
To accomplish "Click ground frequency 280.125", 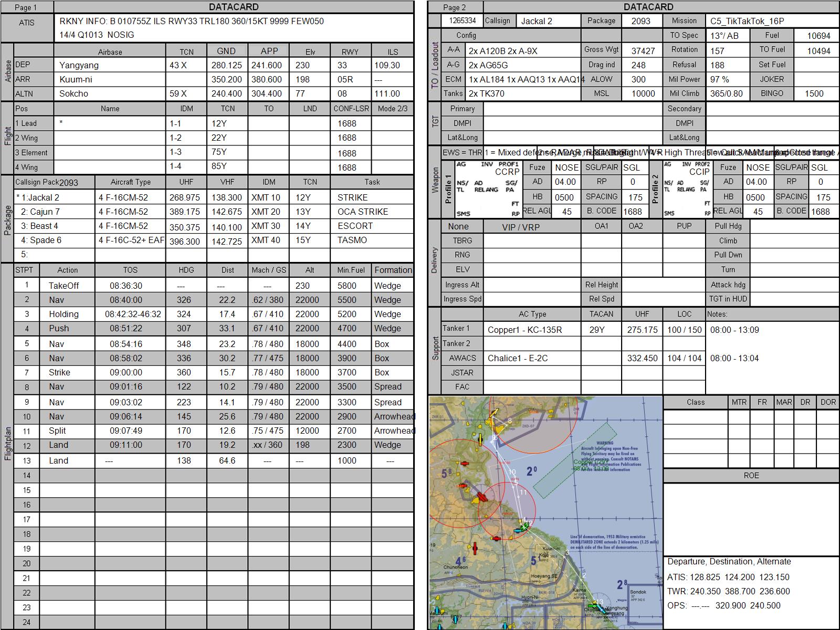I will 227,65.
